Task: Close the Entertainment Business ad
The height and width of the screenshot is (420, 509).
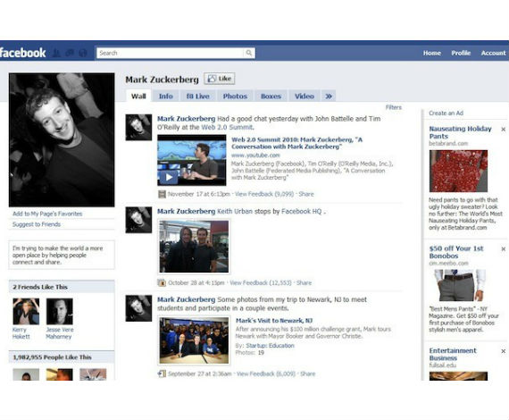Action: (504, 351)
